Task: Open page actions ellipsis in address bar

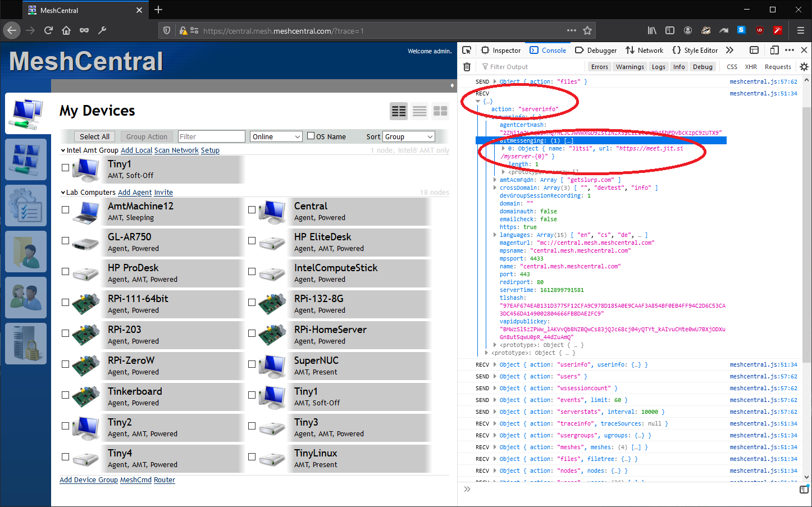Action: (x=572, y=30)
